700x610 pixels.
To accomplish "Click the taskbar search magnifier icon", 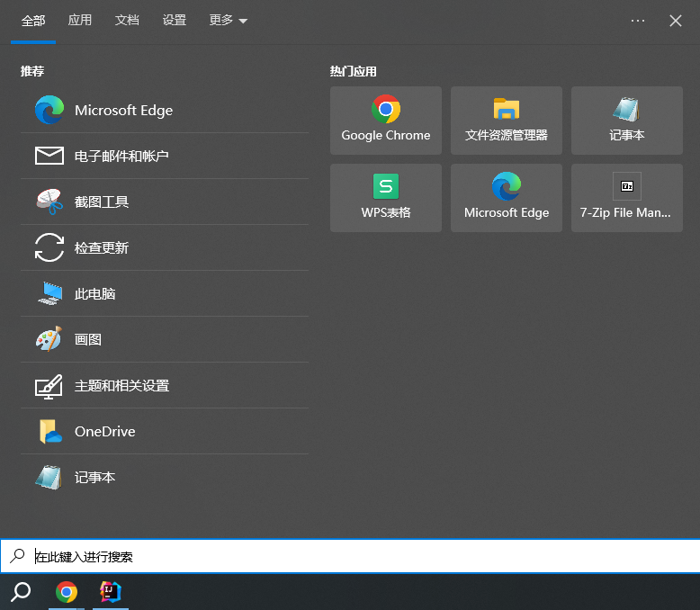I will (21, 592).
